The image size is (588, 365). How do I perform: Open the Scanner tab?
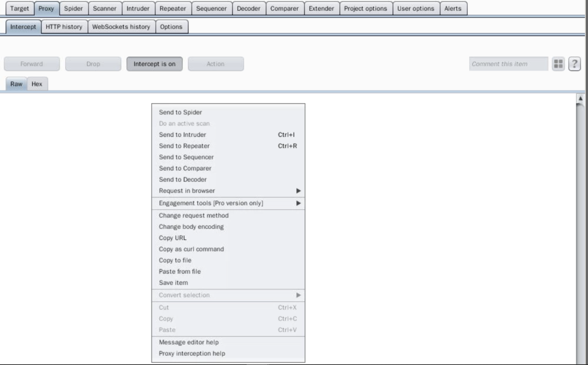(105, 8)
